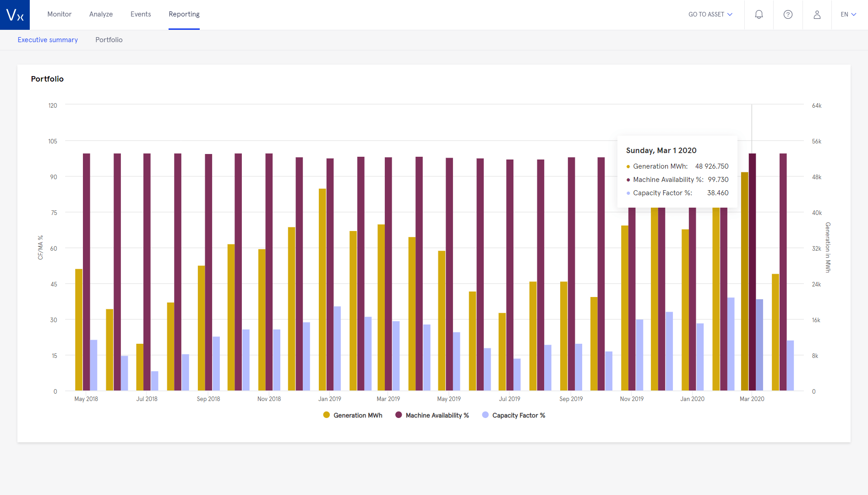This screenshot has width=868, height=495.
Task: Open the Monitor menu
Action: point(60,14)
